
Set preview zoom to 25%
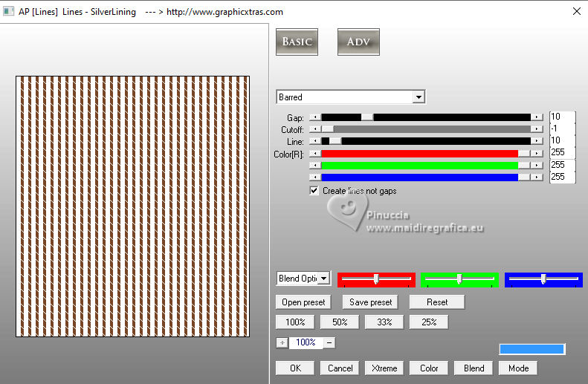click(x=429, y=322)
